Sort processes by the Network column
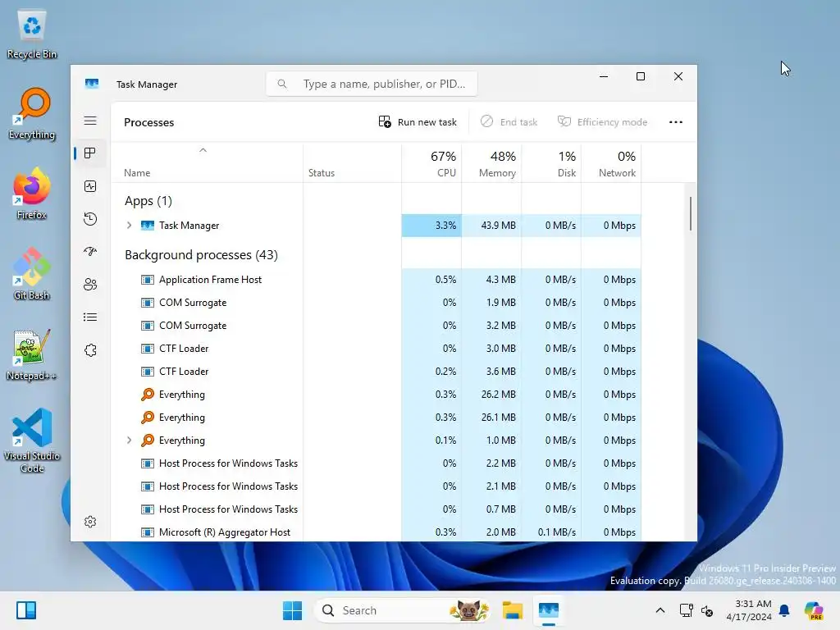 pyautogui.click(x=611, y=164)
